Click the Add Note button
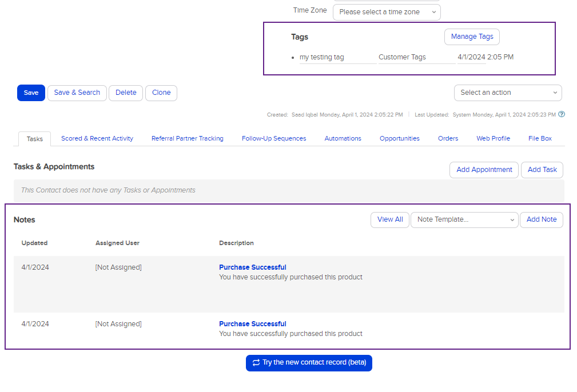This screenshot has height=392, width=577. click(x=542, y=219)
